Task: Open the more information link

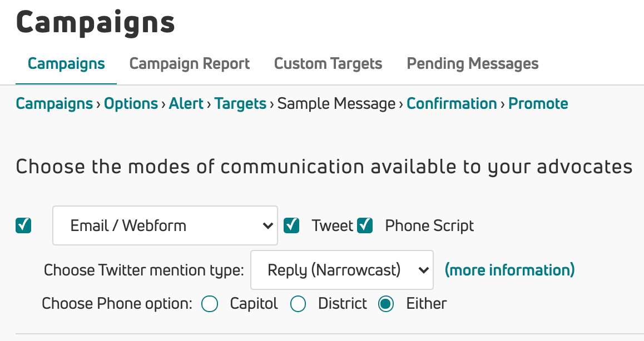Action: 509,270
